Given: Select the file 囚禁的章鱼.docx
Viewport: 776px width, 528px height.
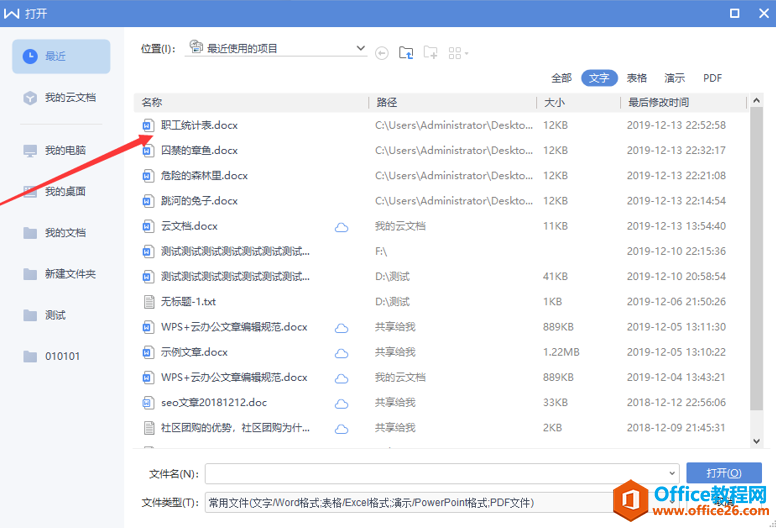Looking at the screenshot, I should (x=199, y=150).
